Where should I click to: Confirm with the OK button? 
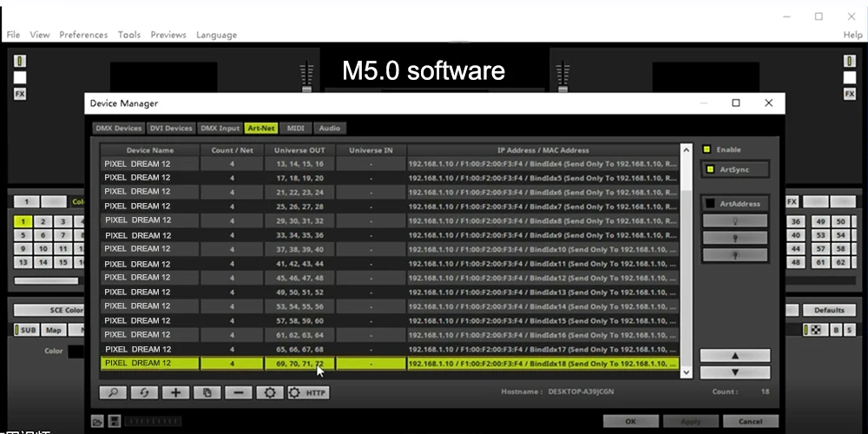point(630,421)
